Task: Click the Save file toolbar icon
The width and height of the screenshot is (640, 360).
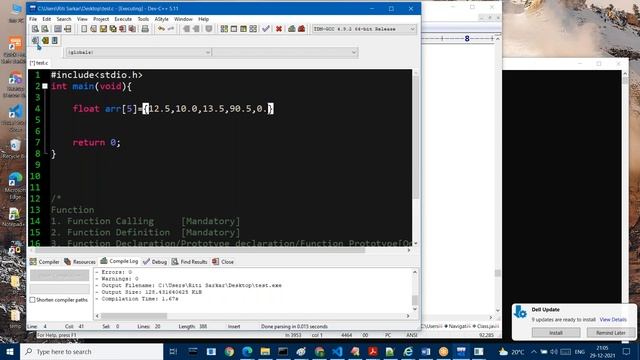Action: 103,29
